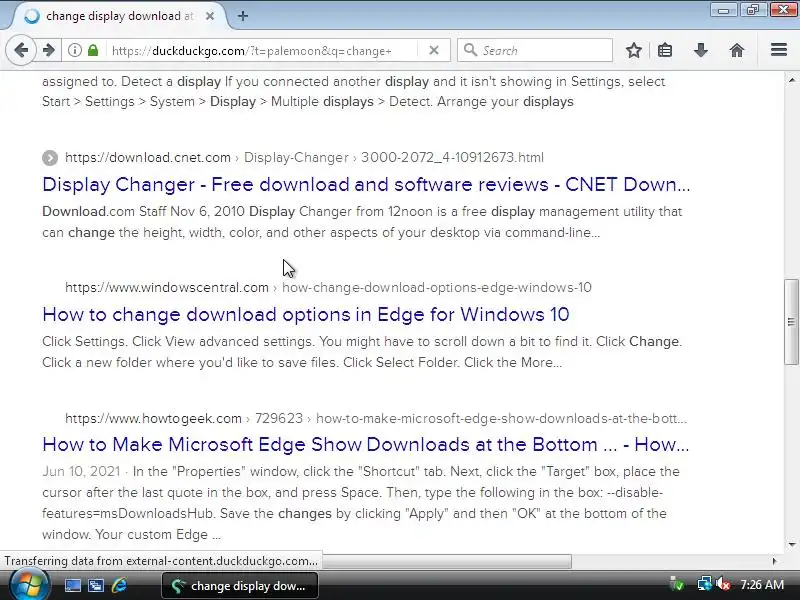Click the CNET result favicon arrow icon

tap(50, 158)
